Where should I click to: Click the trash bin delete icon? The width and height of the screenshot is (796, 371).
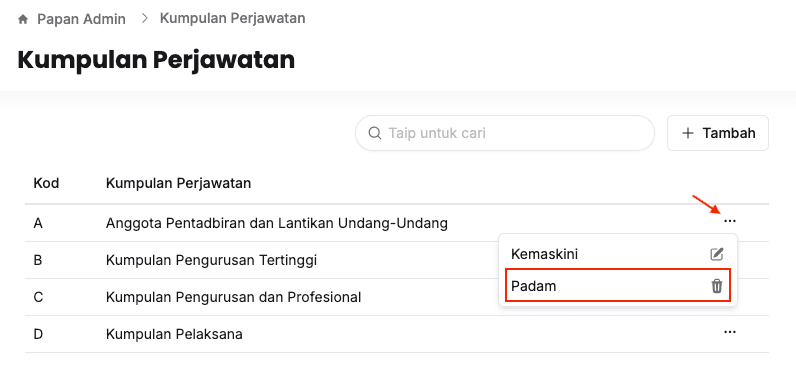[x=716, y=286]
